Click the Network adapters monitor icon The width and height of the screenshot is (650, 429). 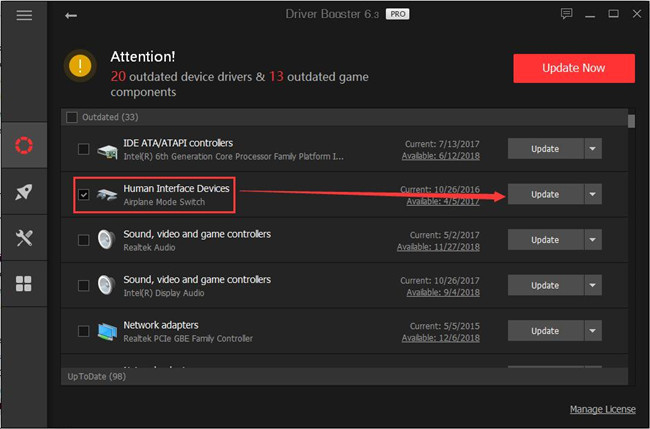click(x=107, y=332)
